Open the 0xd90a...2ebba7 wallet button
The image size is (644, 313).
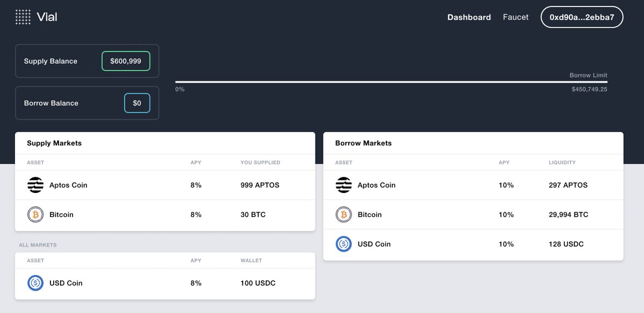point(582,17)
